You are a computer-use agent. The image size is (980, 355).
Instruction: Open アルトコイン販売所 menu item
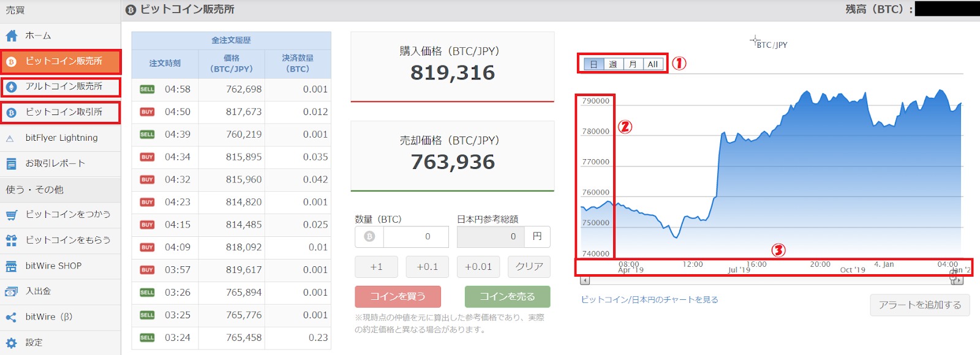(x=60, y=87)
